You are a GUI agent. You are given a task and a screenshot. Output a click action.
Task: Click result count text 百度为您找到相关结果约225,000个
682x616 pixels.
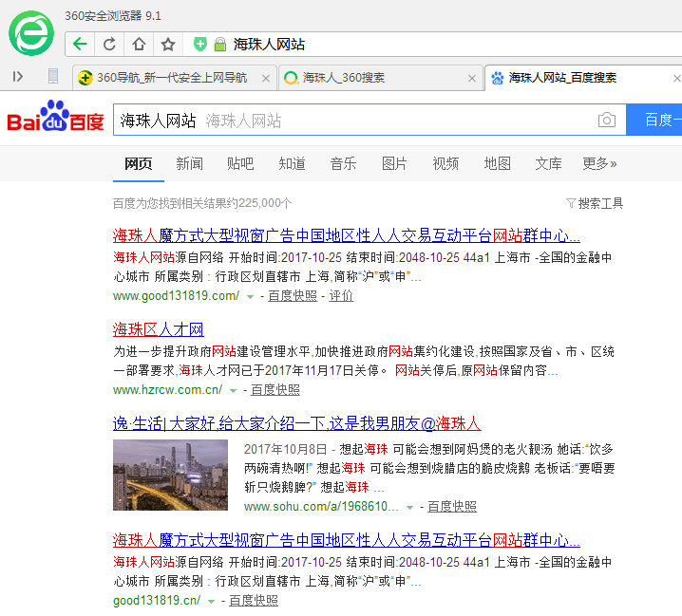point(202,203)
